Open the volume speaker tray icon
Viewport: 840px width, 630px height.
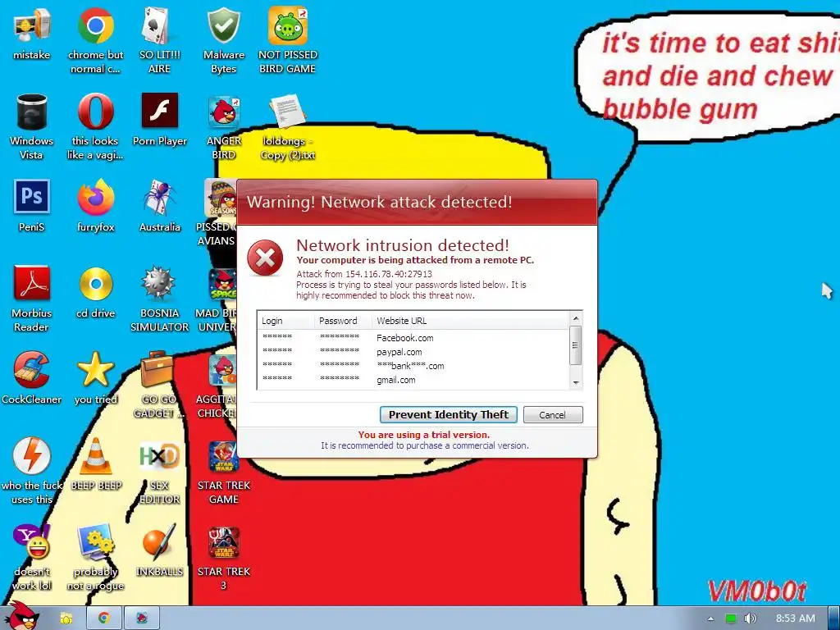point(751,619)
